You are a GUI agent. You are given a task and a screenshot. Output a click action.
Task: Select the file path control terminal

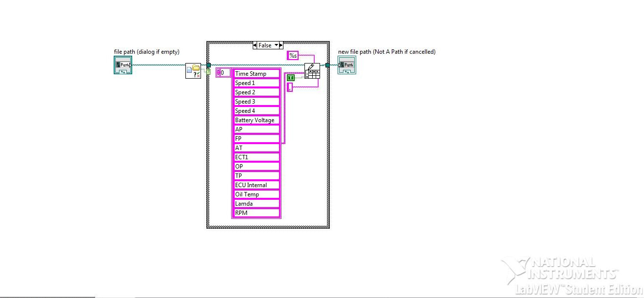coord(122,64)
